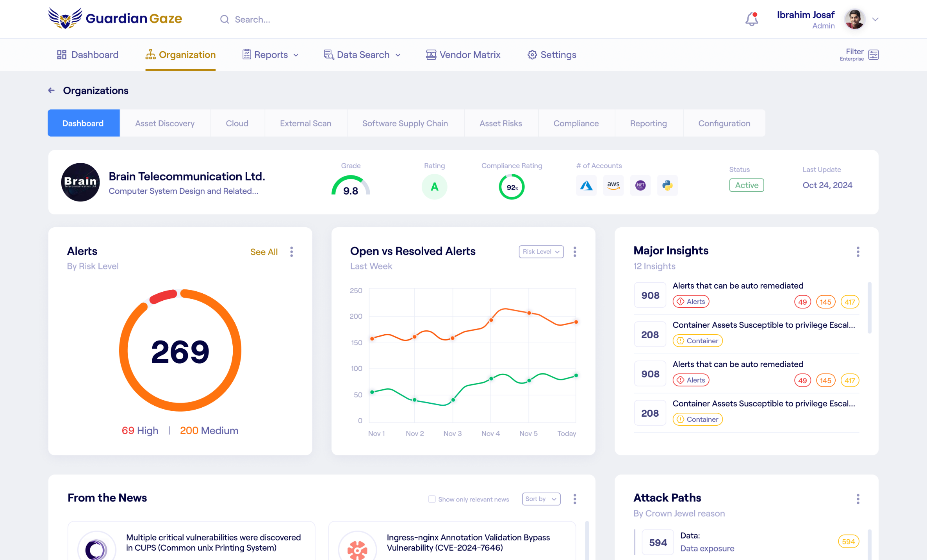Viewport: 927px width, 560px height.
Task: Open the Sort by dropdown
Action: tap(541, 499)
